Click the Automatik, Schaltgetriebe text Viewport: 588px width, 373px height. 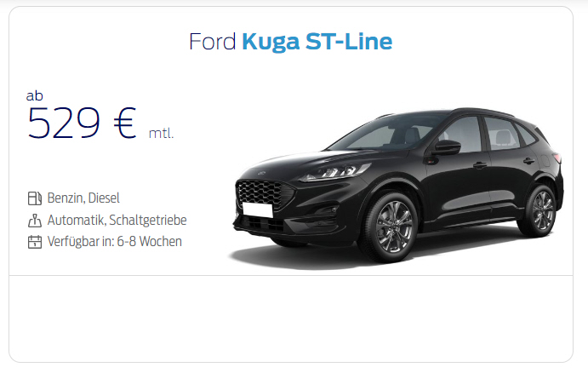tap(117, 221)
